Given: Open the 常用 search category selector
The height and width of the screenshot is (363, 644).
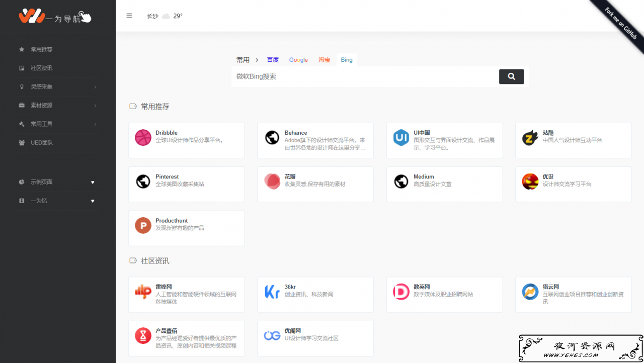Looking at the screenshot, I should coord(243,60).
